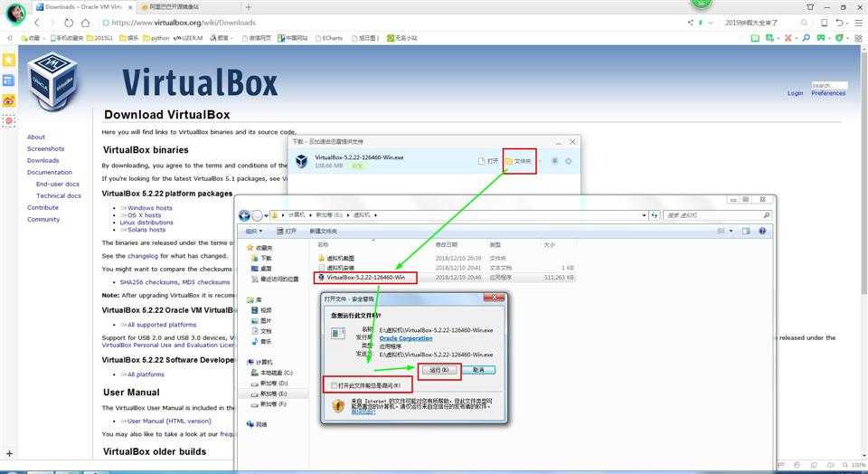Viewport: 868px width, 474px height.
Task: Click 取消 button in security warning
Action: (x=479, y=370)
